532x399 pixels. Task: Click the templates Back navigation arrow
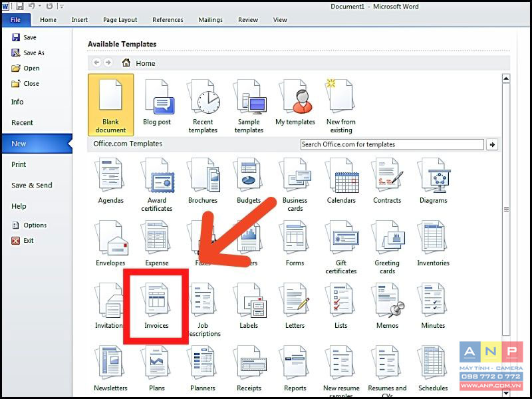96,63
